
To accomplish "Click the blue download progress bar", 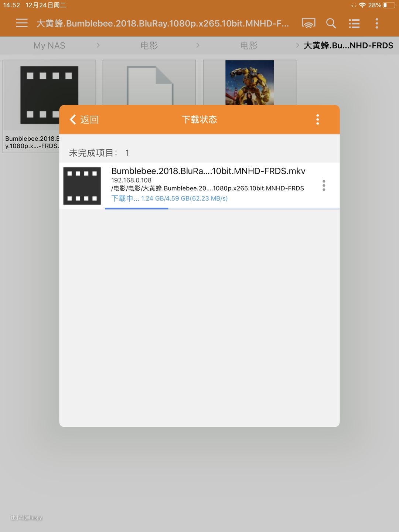I will 137,208.
